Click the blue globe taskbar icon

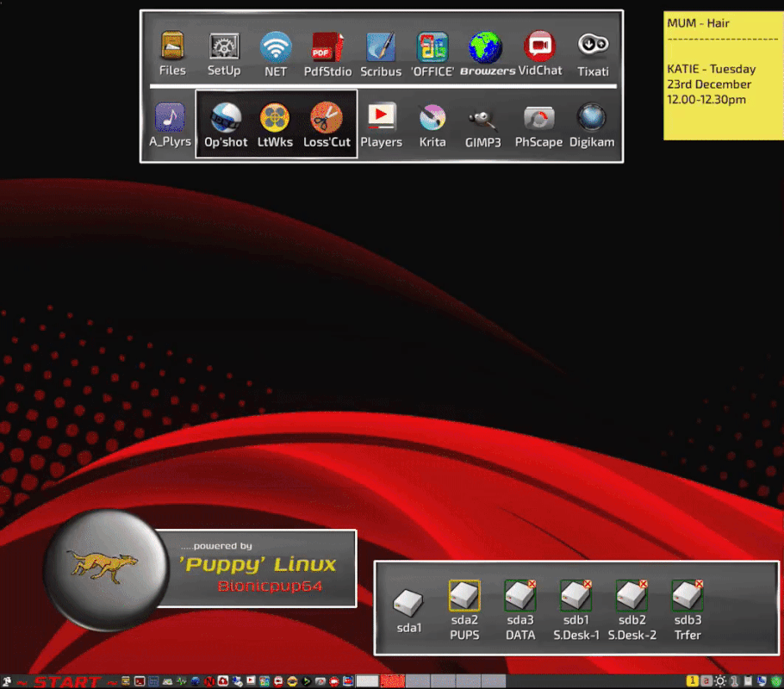[195, 682]
